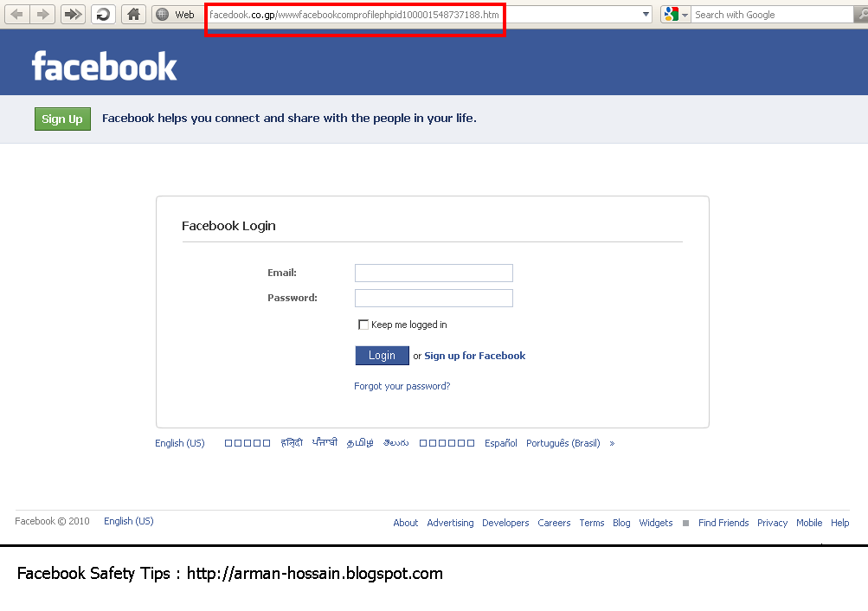Viewport: 868px width, 611px height.
Task: Click footer English (US) beside Facebook © 2010
Action: 128,521
